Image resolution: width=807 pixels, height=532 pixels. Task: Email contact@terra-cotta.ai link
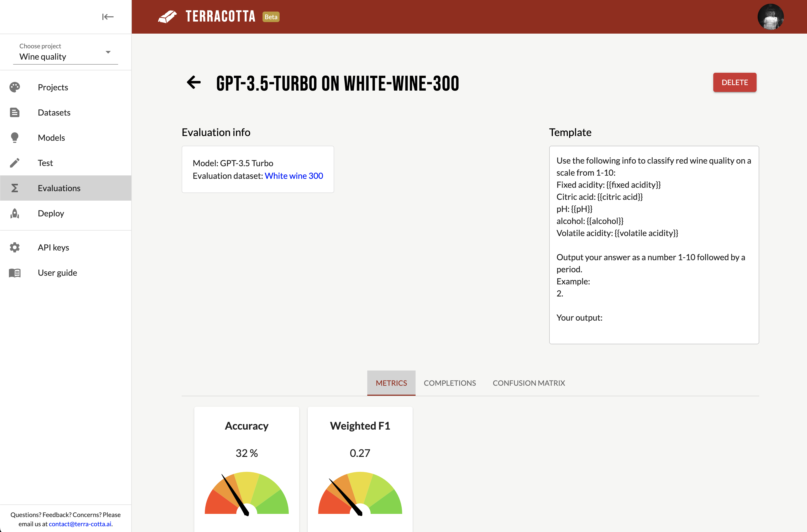pos(80,524)
